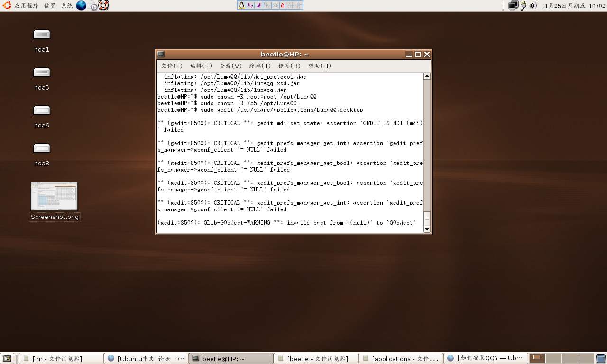
Task: Open the 终端(T) menu
Action: (x=260, y=66)
